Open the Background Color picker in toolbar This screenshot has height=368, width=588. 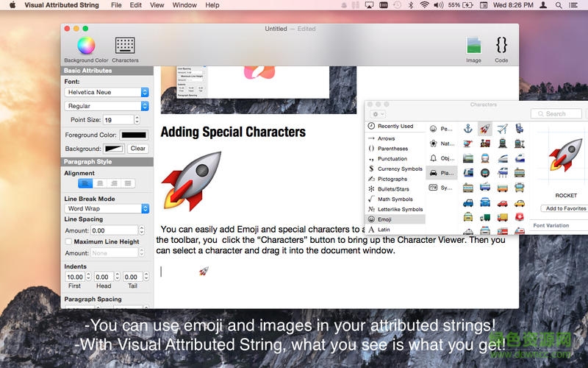tap(86, 45)
